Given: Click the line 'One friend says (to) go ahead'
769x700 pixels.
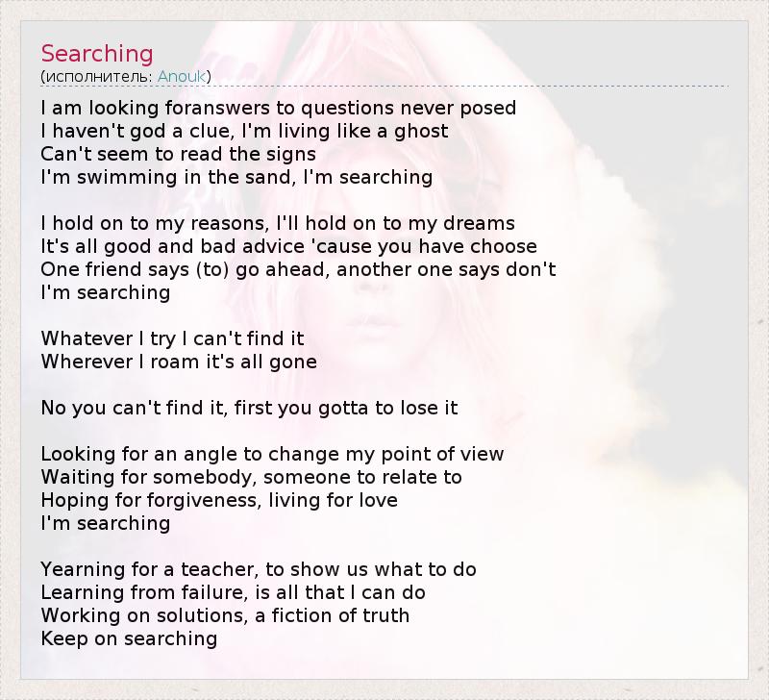Looking at the screenshot, I should (x=298, y=269).
